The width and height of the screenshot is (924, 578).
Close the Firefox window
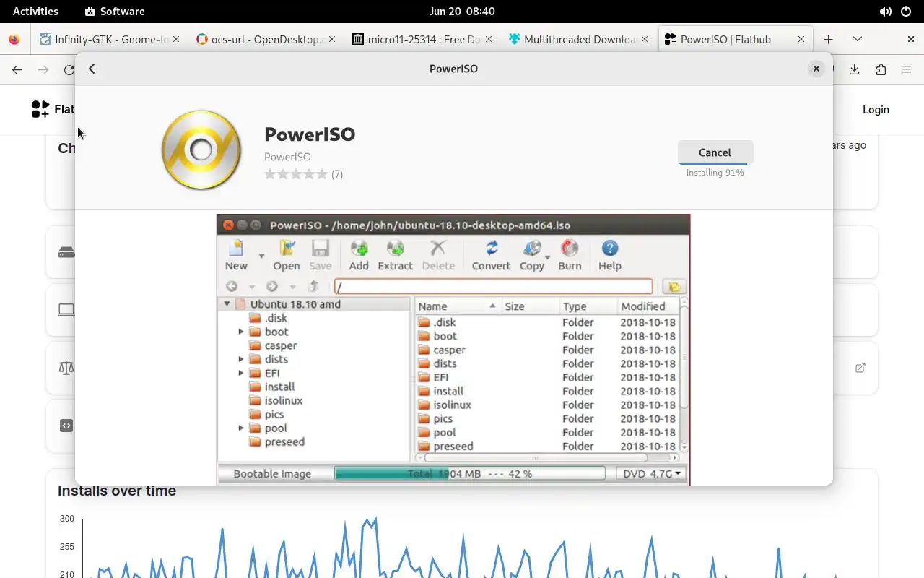pos(911,40)
